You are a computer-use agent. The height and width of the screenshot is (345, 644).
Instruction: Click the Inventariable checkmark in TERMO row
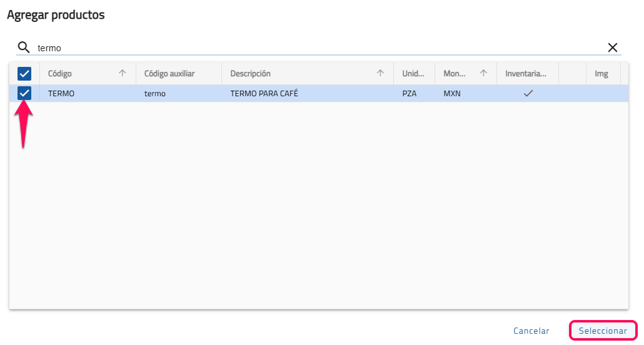point(528,93)
